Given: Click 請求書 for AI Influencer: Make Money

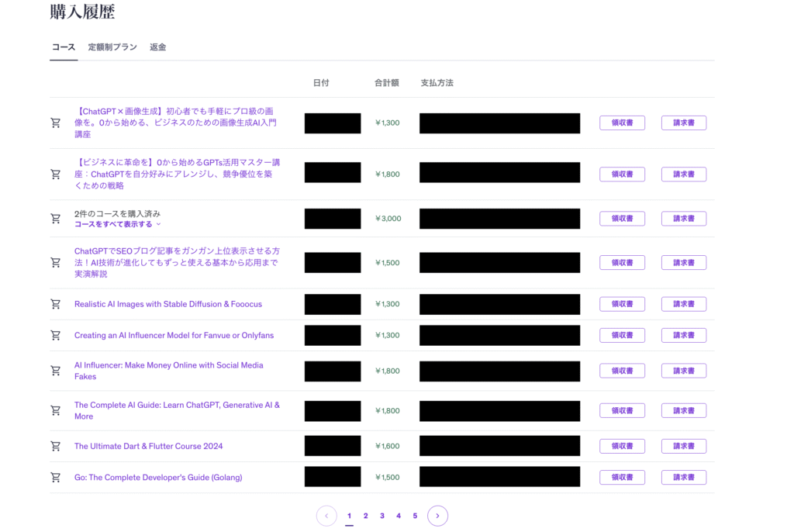Looking at the screenshot, I should point(684,371).
